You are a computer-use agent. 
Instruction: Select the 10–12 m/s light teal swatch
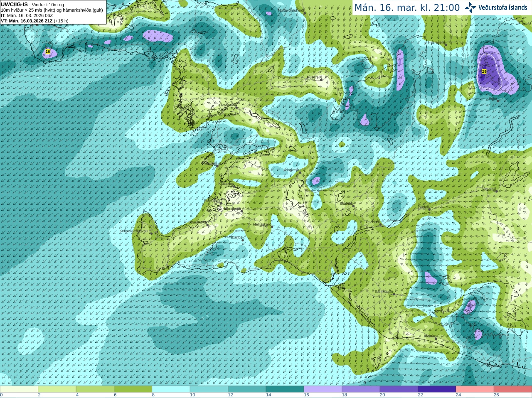pos(209,389)
